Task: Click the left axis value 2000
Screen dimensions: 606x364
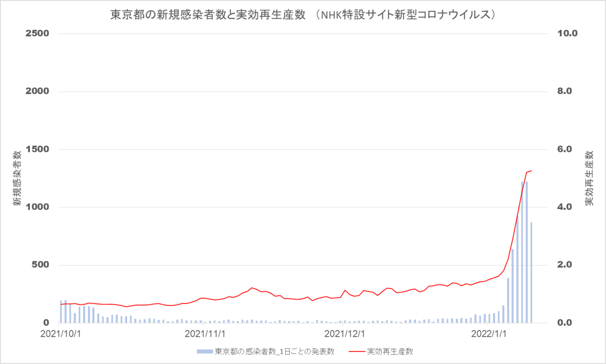Action: click(37, 91)
